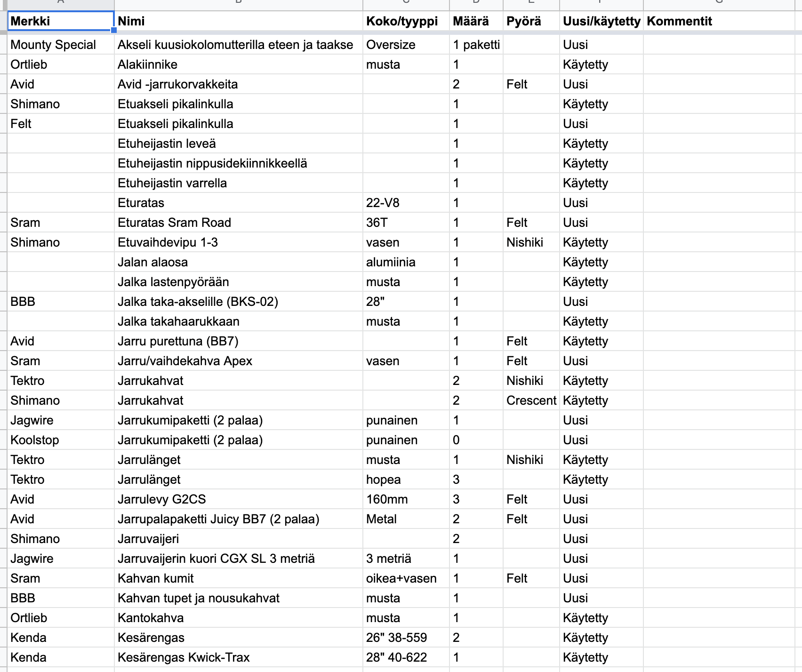802x672 pixels.
Task: Select the Nimi header cell
Action: click(239, 21)
